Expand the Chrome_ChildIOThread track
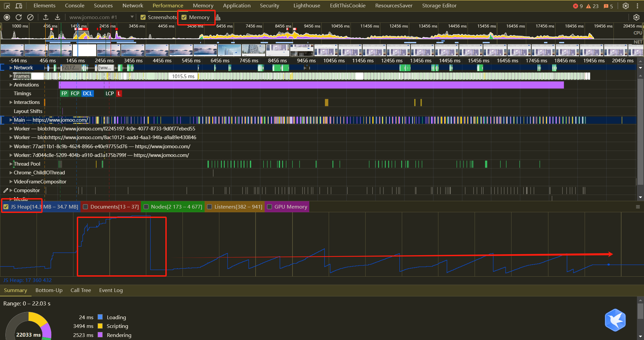The width and height of the screenshot is (644, 340). (11, 173)
